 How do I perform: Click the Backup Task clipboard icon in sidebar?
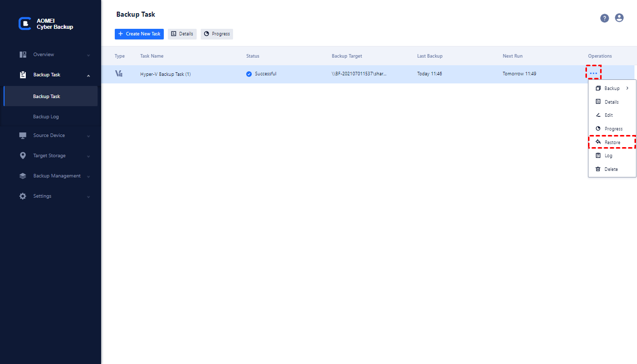click(x=23, y=75)
